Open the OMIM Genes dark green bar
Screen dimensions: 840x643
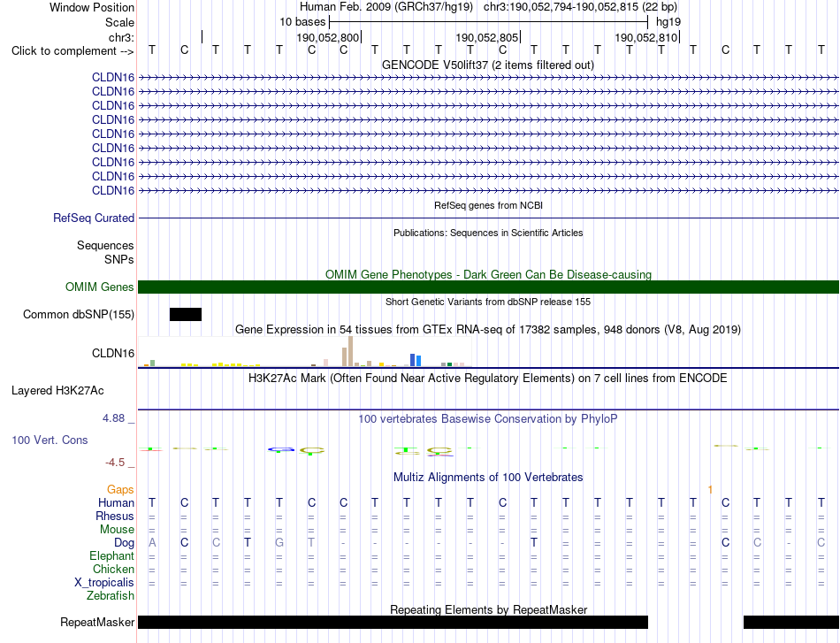[488, 287]
